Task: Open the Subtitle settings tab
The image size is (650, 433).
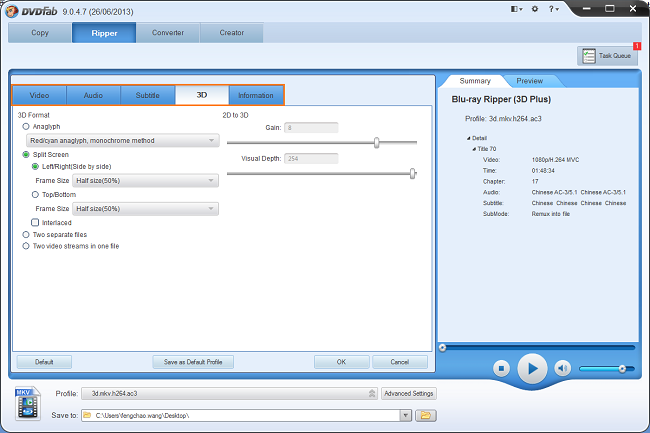Action: [148, 95]
